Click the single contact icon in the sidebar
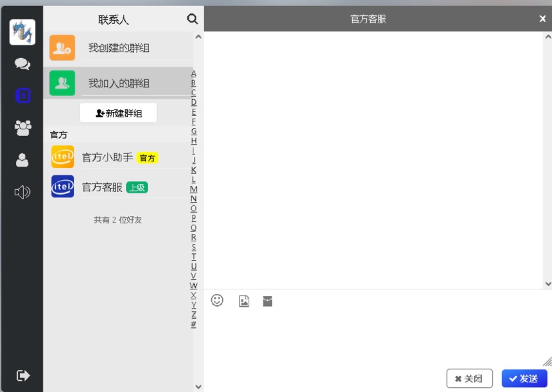552x392 pixels. point(22,159)
